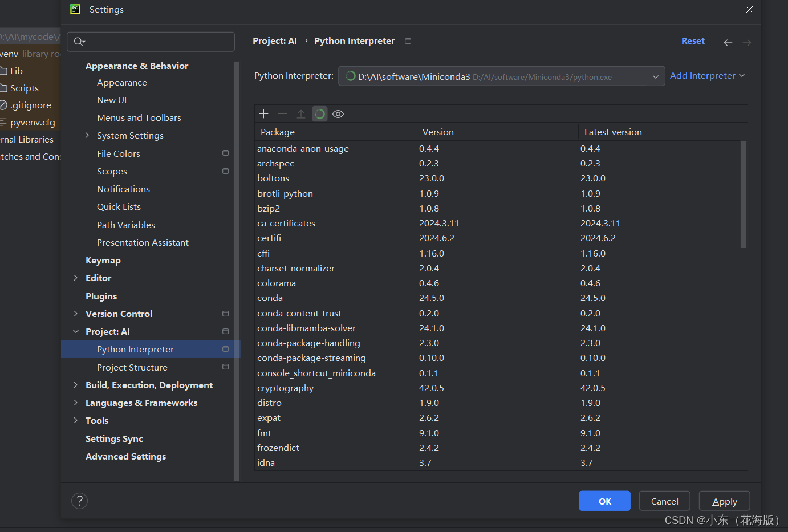788x532 pixels.
Task: Click the Reset link
Action: (693, 41)
